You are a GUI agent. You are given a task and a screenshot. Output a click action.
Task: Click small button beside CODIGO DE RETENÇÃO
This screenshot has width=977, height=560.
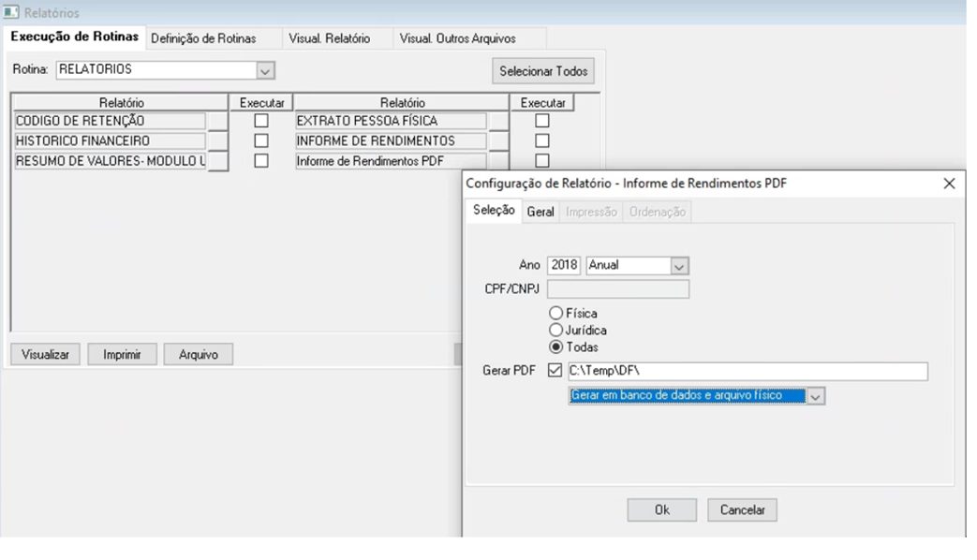click(217, 121)
